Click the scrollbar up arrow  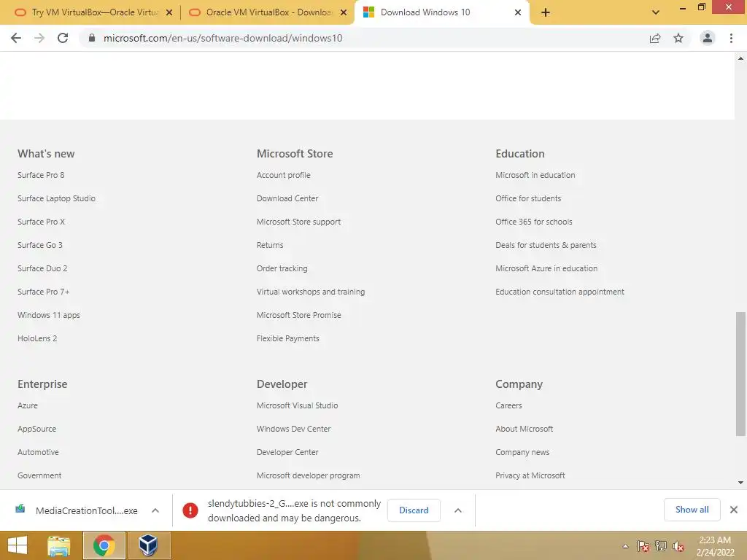740,58
